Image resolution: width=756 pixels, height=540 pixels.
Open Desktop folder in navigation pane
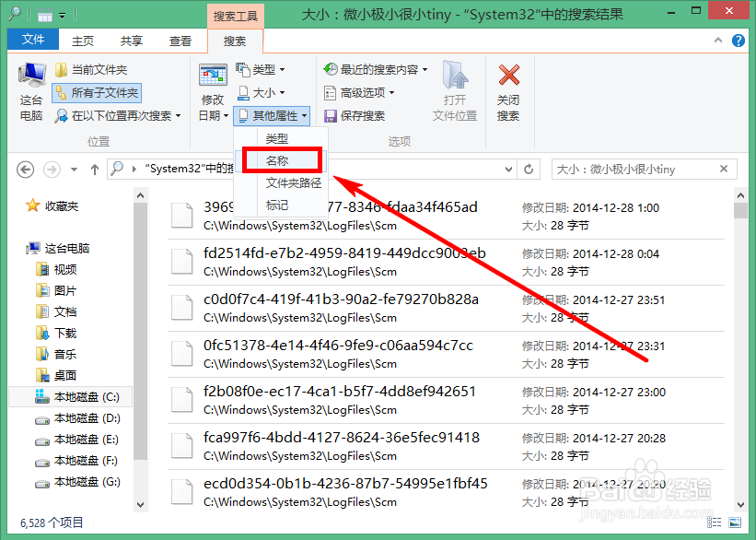(x=57, y=375)
